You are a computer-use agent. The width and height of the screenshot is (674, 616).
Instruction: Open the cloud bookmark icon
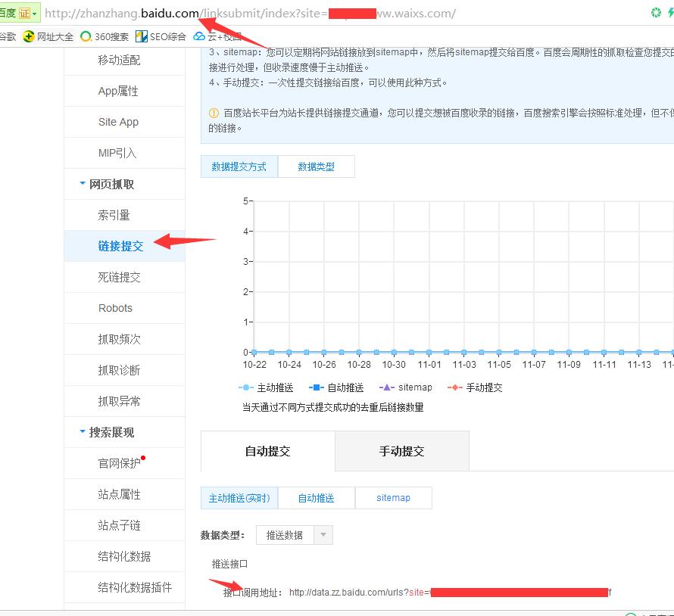[x=199, y=36]
